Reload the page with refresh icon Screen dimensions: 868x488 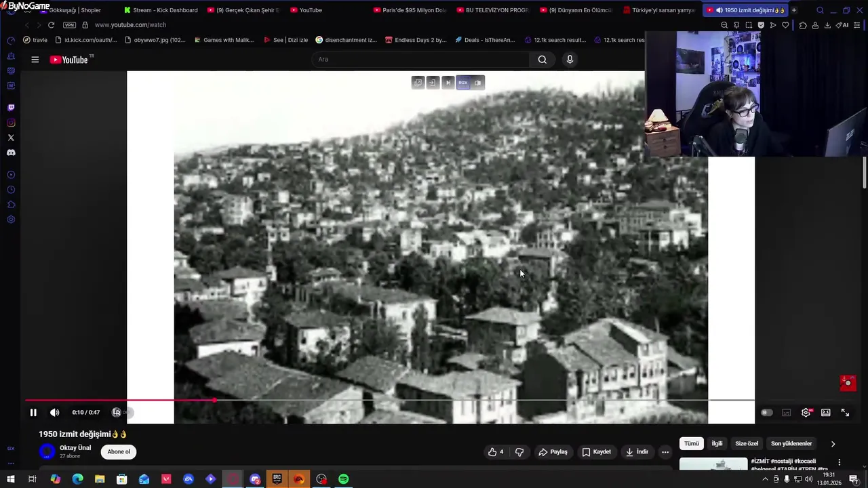click(x=51, y=25)
